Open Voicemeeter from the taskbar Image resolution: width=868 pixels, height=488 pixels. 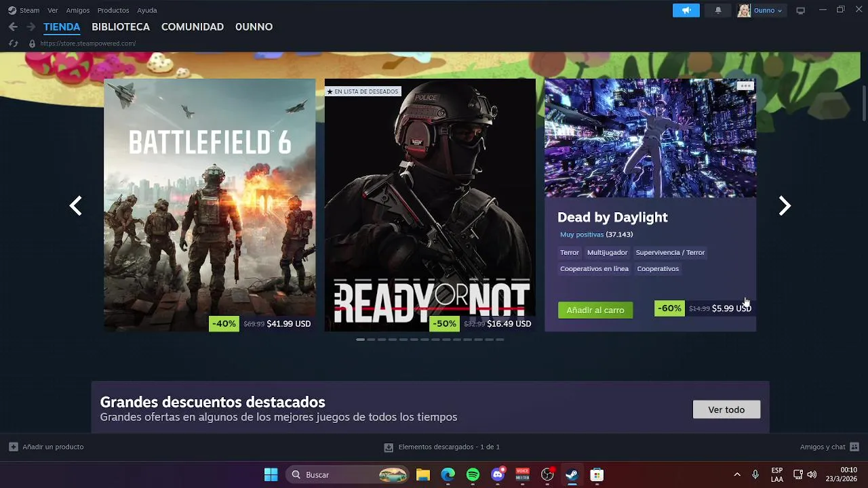click(x=522, y=474)
